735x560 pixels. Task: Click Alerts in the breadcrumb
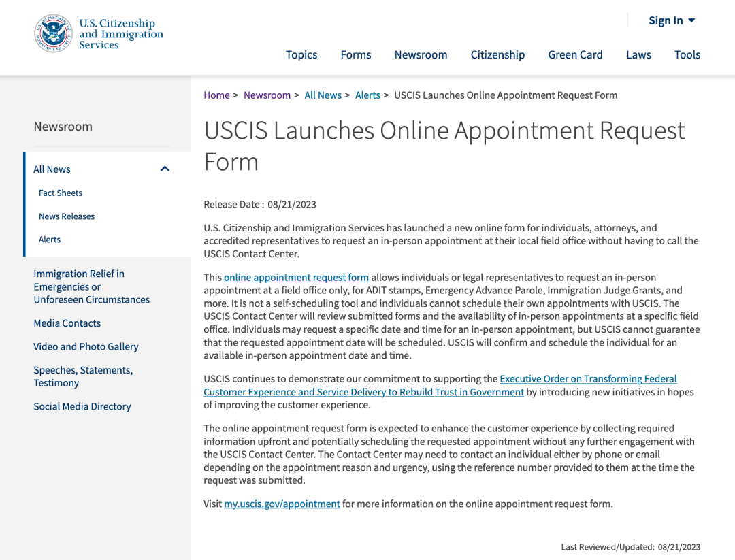pyautogui.click(x=367, y=95)
